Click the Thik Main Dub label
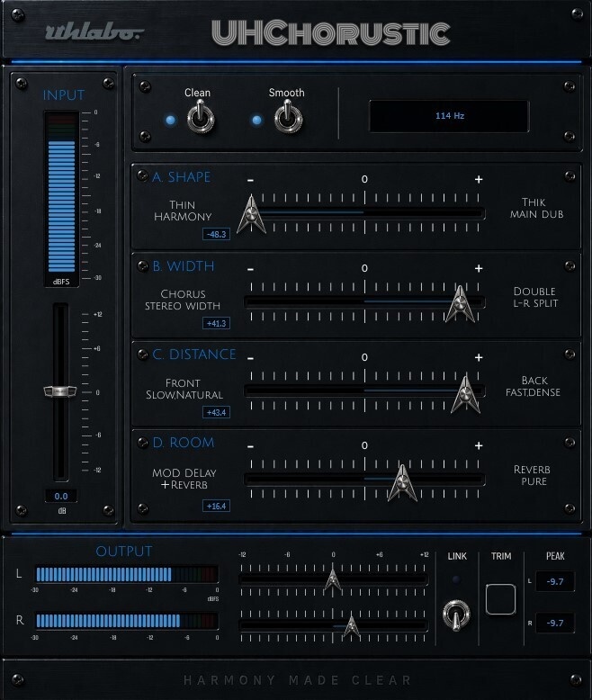 536,209
